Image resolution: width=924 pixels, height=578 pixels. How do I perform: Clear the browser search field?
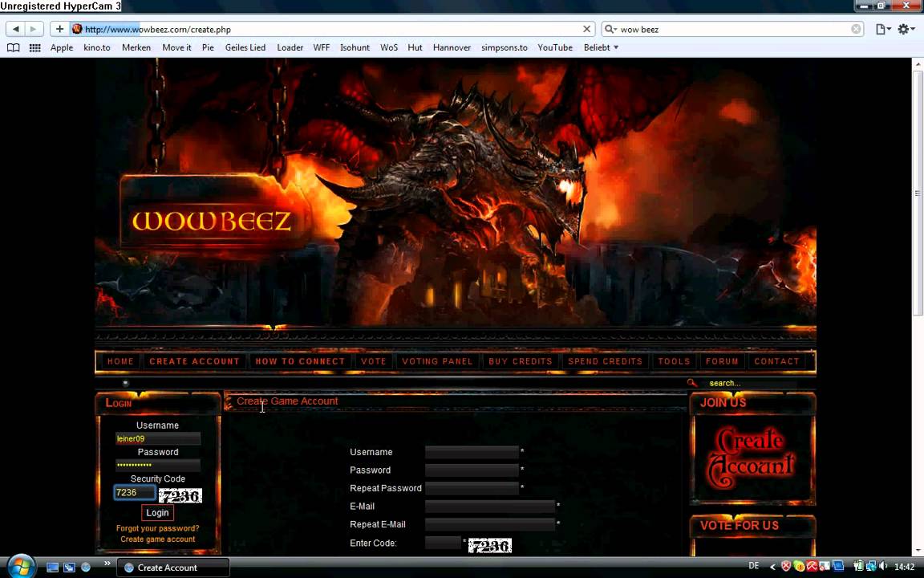[x=856, y=29]
